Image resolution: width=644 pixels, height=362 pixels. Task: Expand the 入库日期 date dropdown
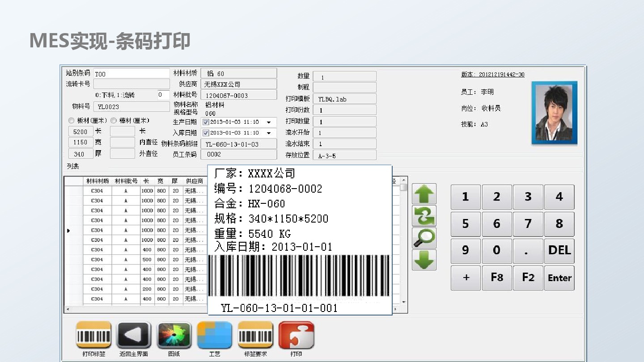pyautogui.click(x=269, y=133)
